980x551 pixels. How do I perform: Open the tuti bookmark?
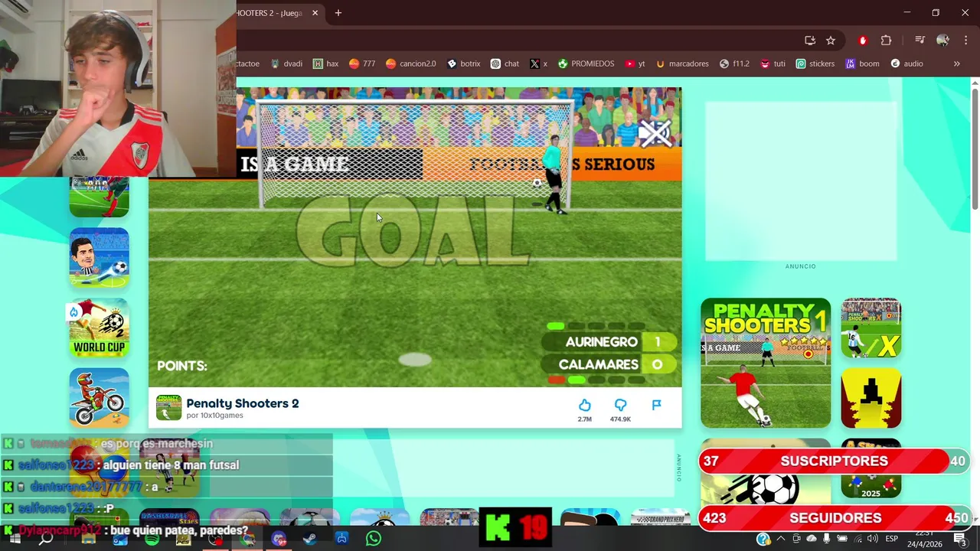click(x=773, y=64)
